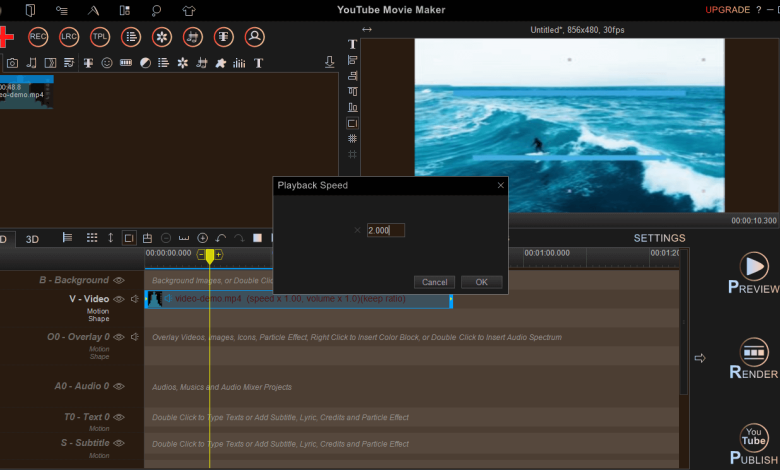Click the T-shirt skin icon in top bar
This screenshot has height=470, width=780.
pyautogui.click(x=189, y=10)
